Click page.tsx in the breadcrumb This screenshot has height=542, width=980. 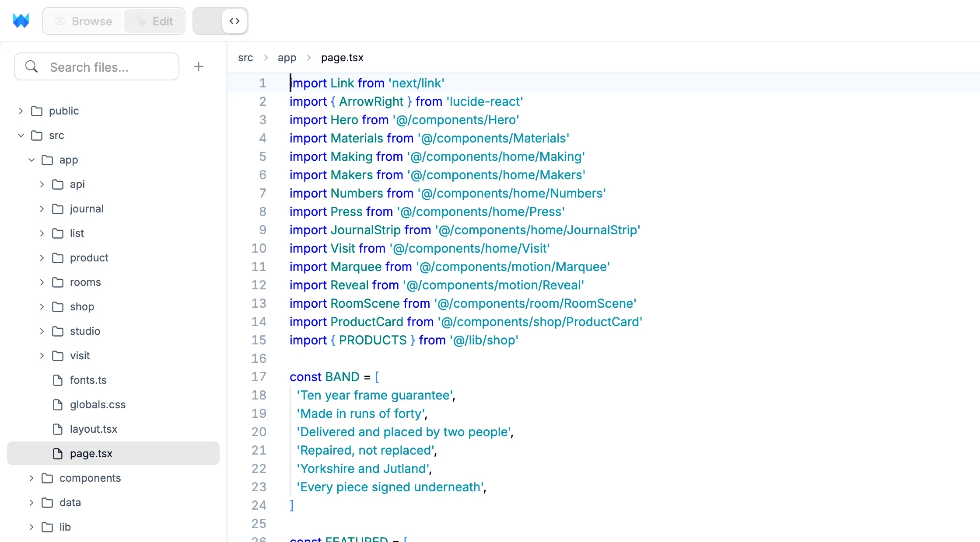[342, 58]
